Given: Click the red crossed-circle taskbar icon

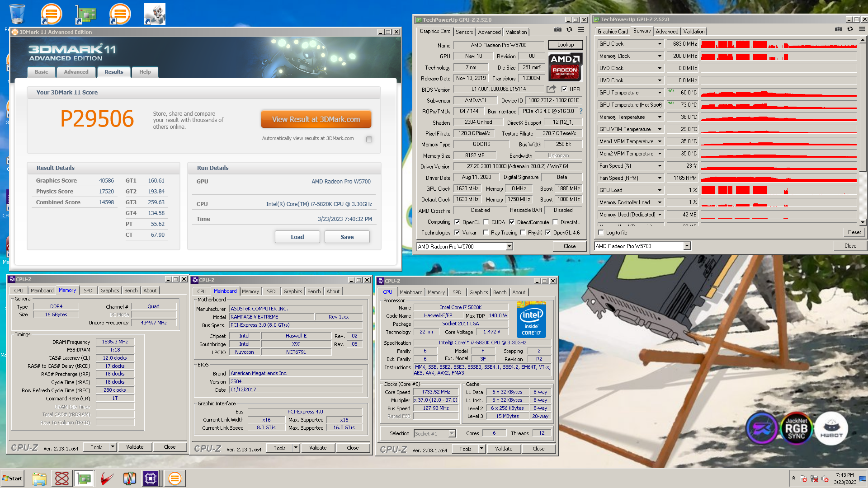Looking at the screenshot, I should click(62, 479).
